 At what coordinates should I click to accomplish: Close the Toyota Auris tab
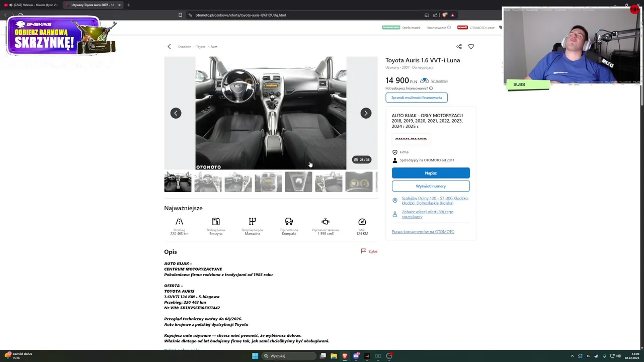pyautogui.click(x=119, y=5)
